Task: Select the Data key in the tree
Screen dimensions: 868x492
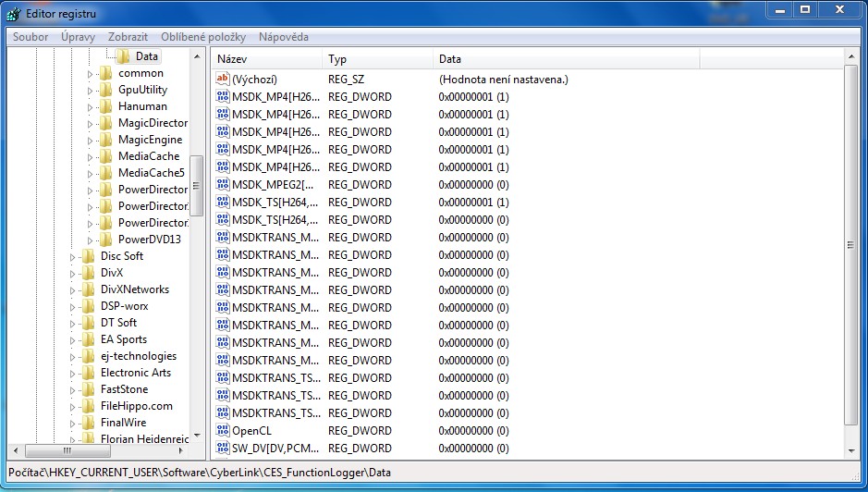Action: coord(147,56)
